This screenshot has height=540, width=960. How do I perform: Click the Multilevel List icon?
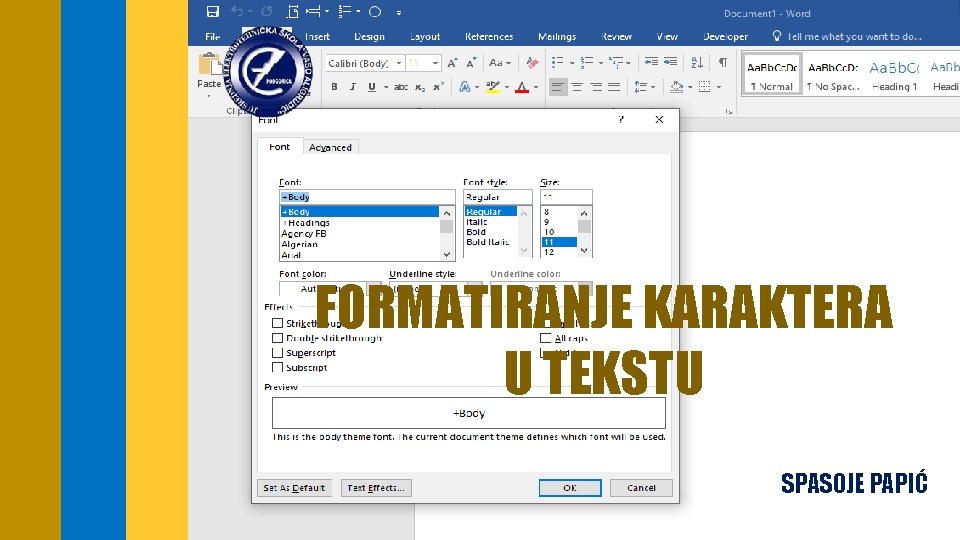pyautogui.click(x=616, y=62)
